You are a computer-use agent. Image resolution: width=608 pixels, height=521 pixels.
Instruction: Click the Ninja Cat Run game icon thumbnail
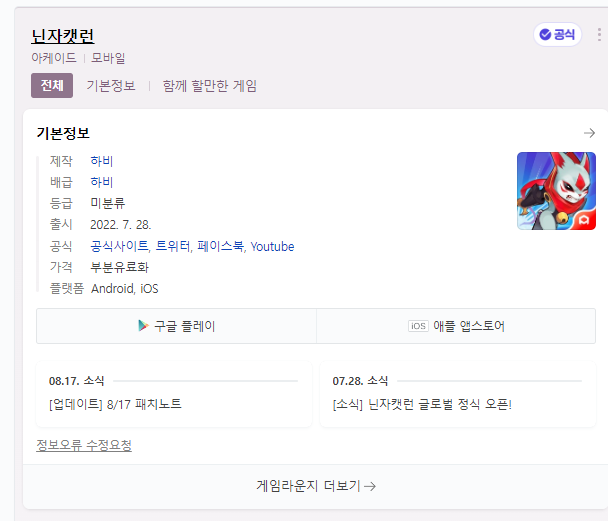(x=556, y=191)
